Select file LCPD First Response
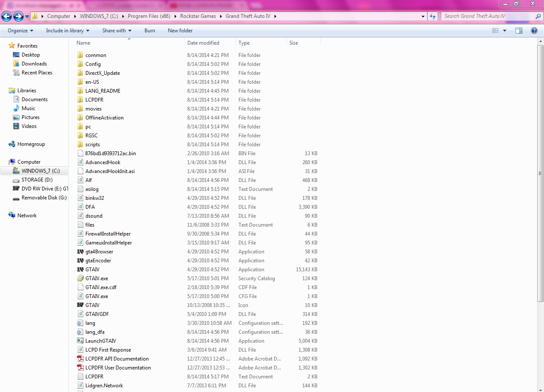Screen dimensions: 544x392 click(108, 350)
